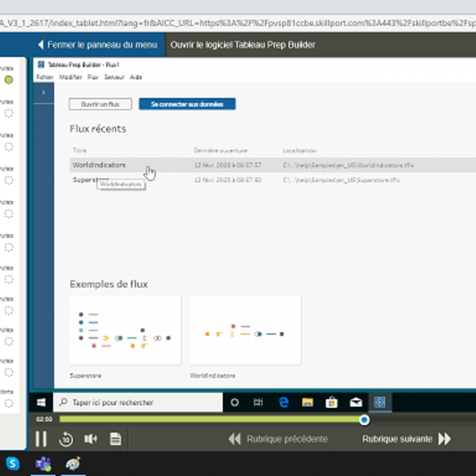Viewport: 476px width, 476px height.
Task: Mute the video audio
Action: click(x=90, y=439)
